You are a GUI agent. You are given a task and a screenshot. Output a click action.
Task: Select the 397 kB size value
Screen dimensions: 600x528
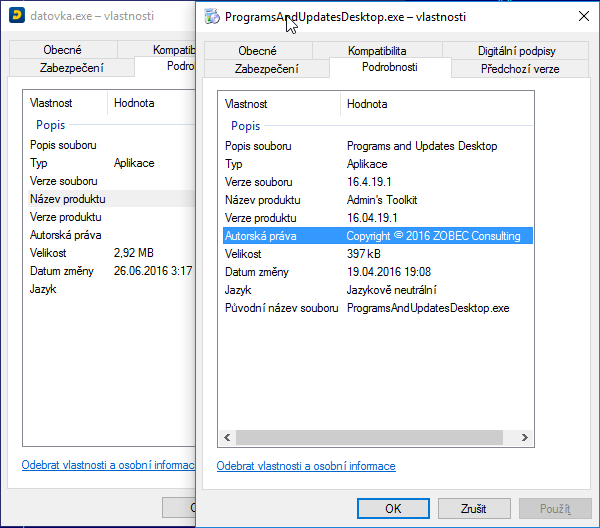[364, 254]
